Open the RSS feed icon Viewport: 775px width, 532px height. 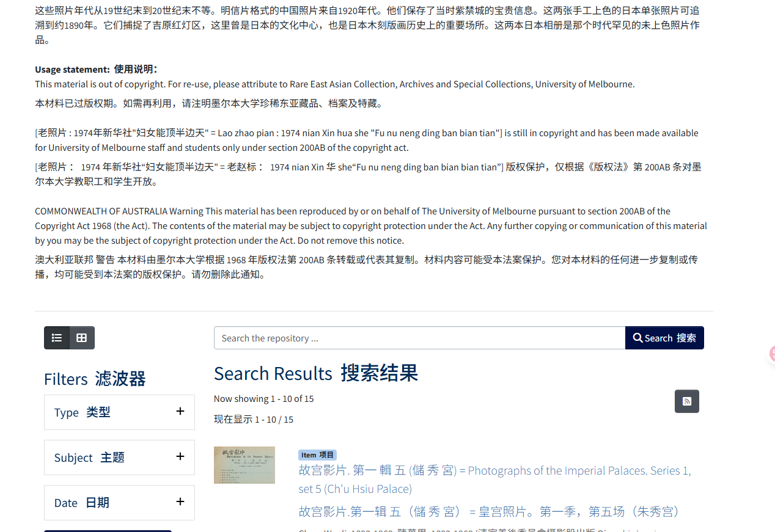point(686,401)
